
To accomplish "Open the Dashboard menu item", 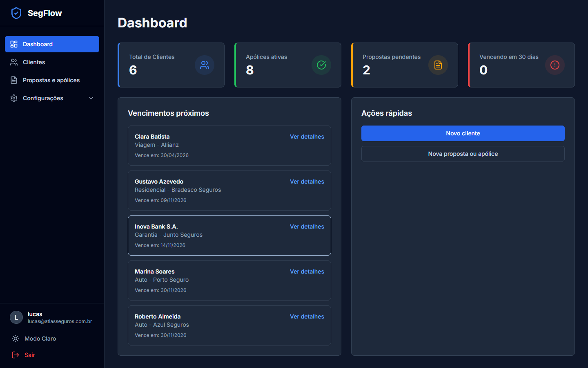I will point(52,44).
